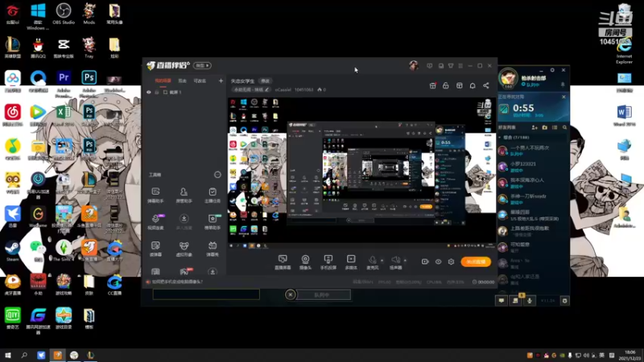
Task: Open missions icon with yellow badge
Action: 515,300
